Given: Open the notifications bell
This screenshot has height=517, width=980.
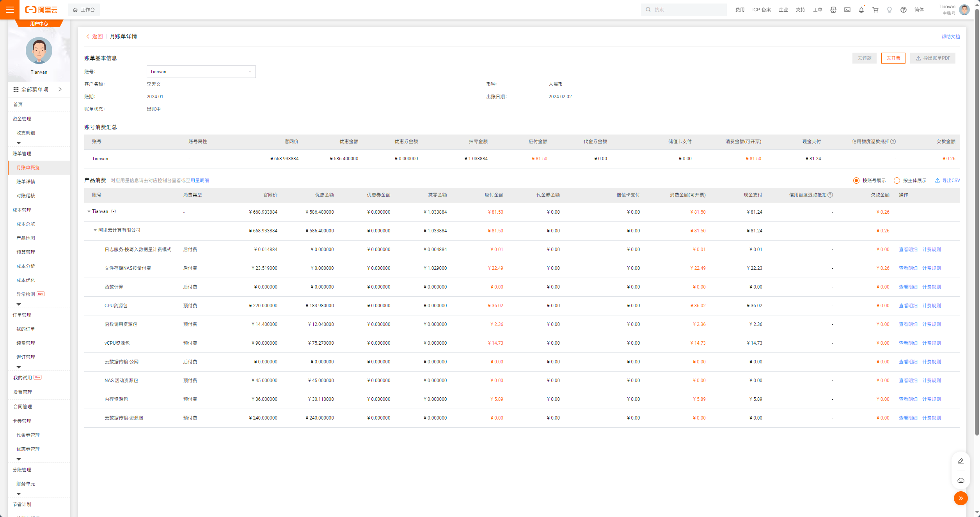Looking at the screenshot, I should pos(861,10).
